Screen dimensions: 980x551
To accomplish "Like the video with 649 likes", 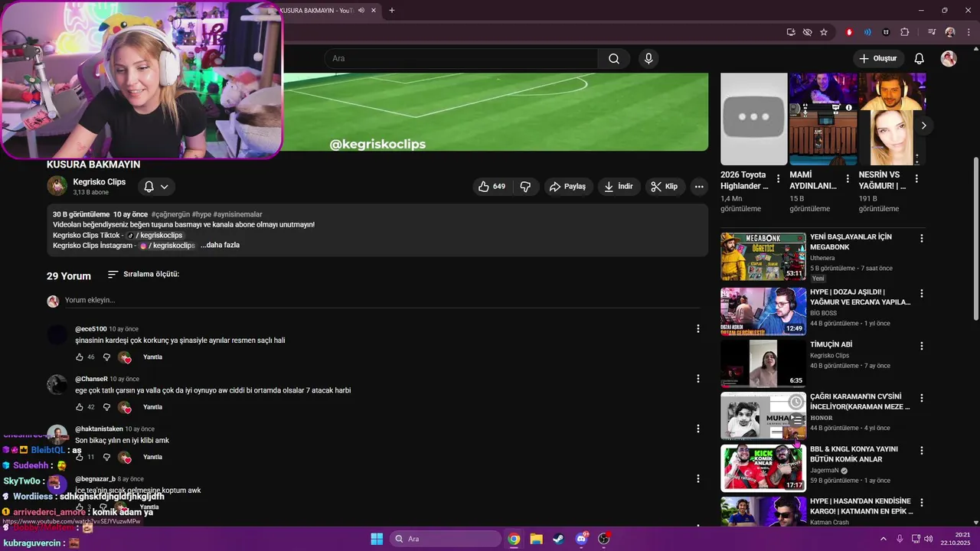I will tap(492, 187).
